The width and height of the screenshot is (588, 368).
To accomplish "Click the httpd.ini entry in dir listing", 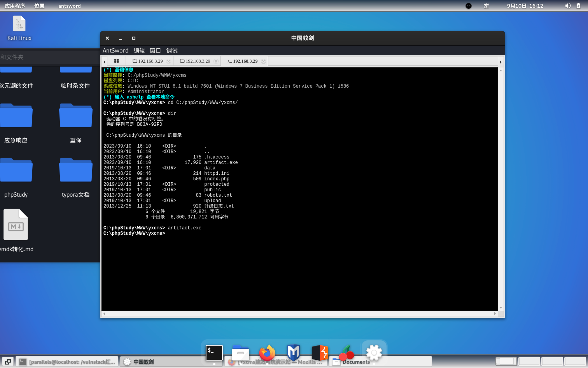I will [x=216, y=173].
